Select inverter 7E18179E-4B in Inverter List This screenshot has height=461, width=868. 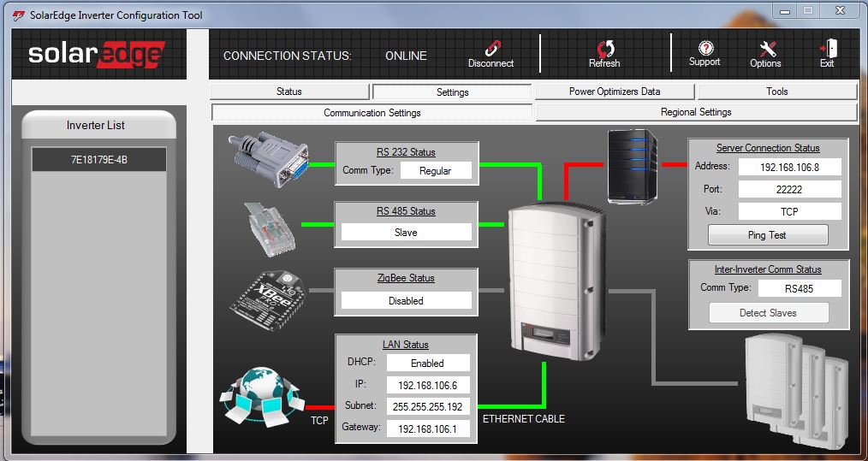[x=99, y=159]
